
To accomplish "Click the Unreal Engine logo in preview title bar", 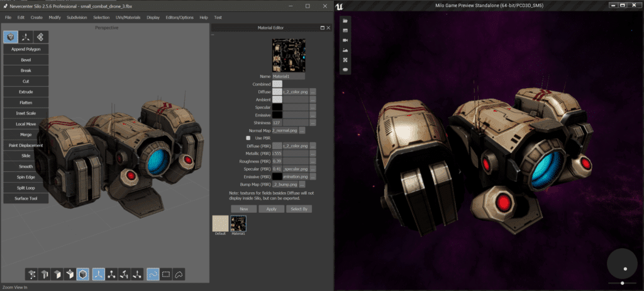I will pos(339,6).
